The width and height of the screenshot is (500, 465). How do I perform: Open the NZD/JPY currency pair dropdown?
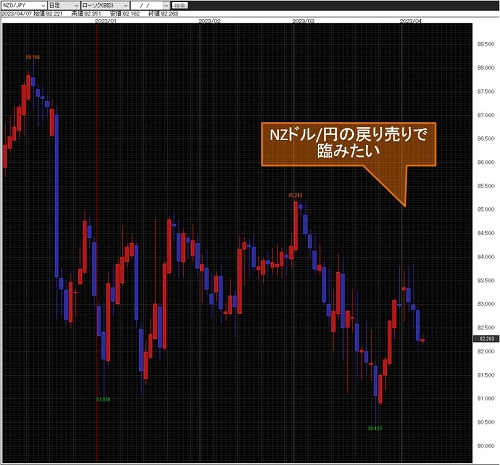point(24,6)
